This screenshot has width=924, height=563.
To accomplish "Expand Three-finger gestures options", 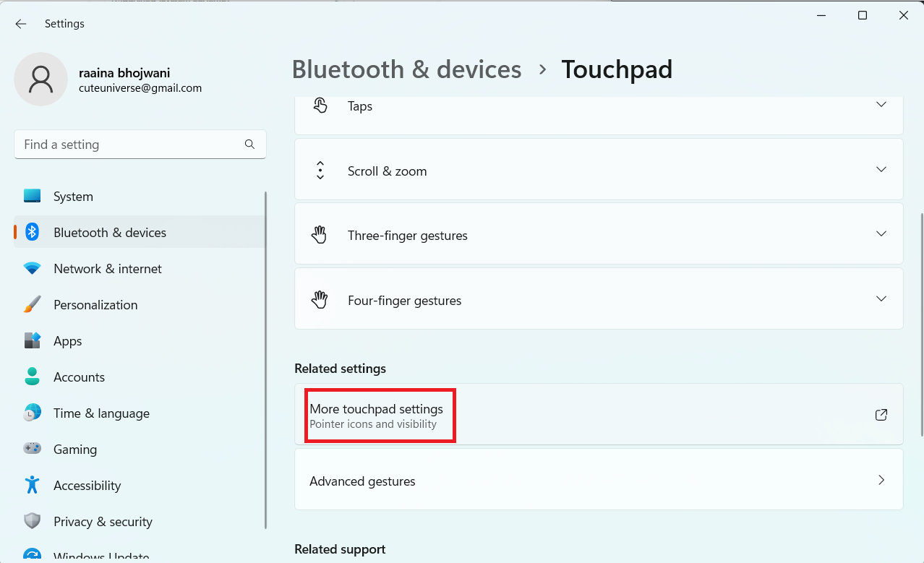I will pyautogui.click(x=881, y=234).
